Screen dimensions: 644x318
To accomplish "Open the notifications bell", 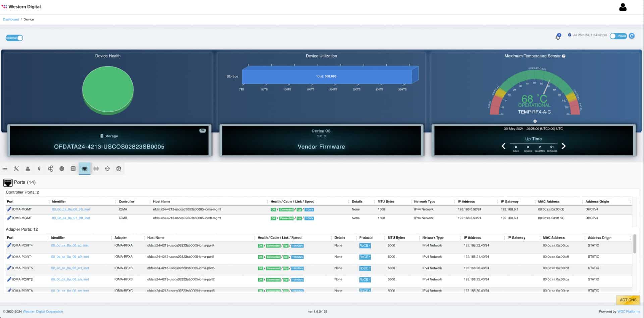I will pyautogui.click(x=558, y=37).
